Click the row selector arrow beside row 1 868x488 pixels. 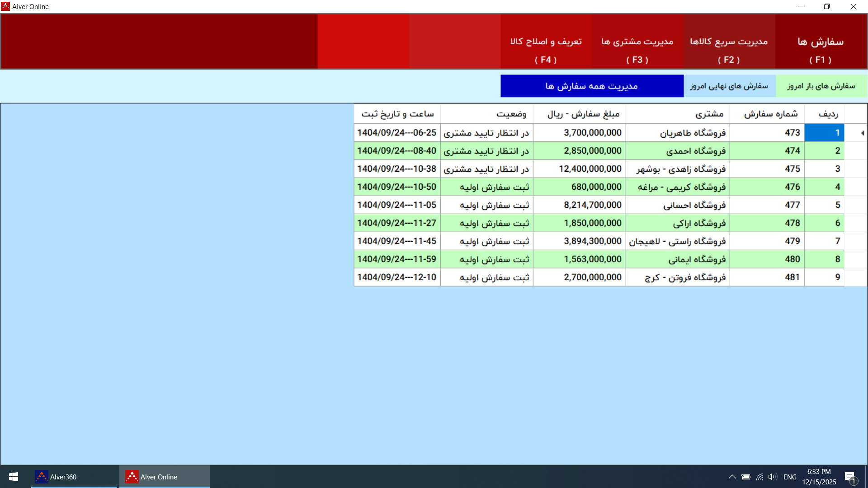(863, 132)
